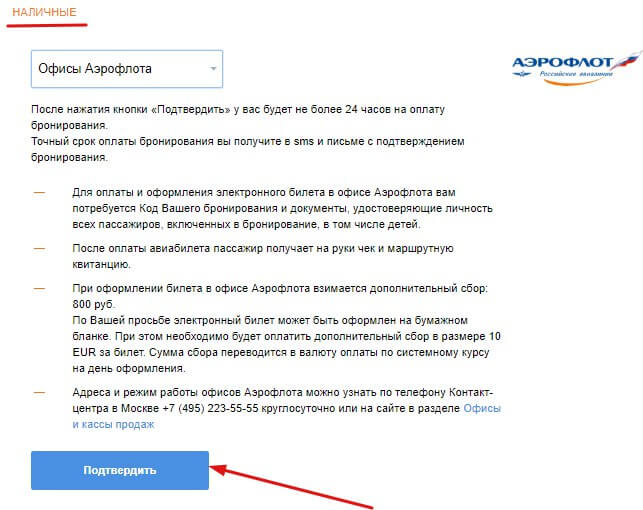The height and width of the screenshot is (510, 643).
Task: Click the small dropdown caret arrow
Action: click(x=213, y=69)
